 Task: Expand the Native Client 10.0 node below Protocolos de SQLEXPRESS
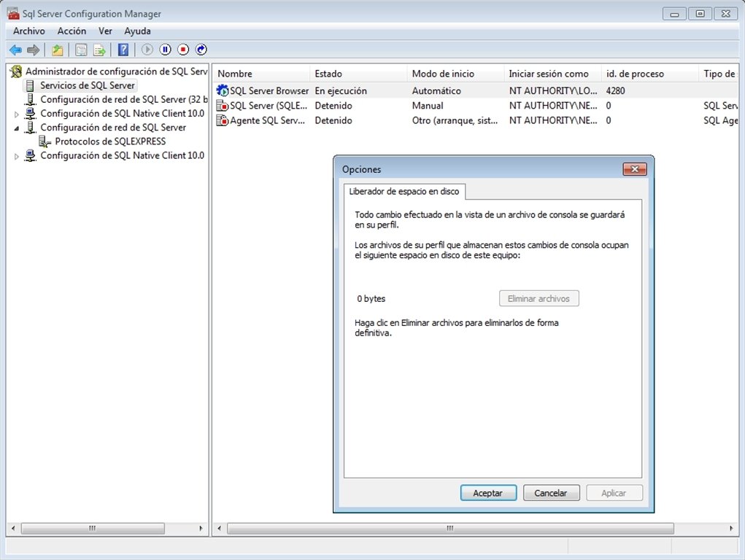tap(17, 156)
